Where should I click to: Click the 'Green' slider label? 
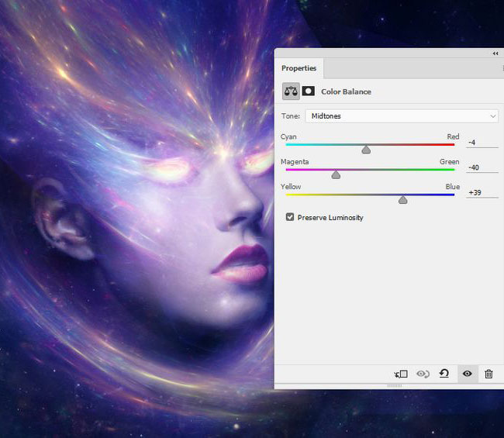click(450, 162)
